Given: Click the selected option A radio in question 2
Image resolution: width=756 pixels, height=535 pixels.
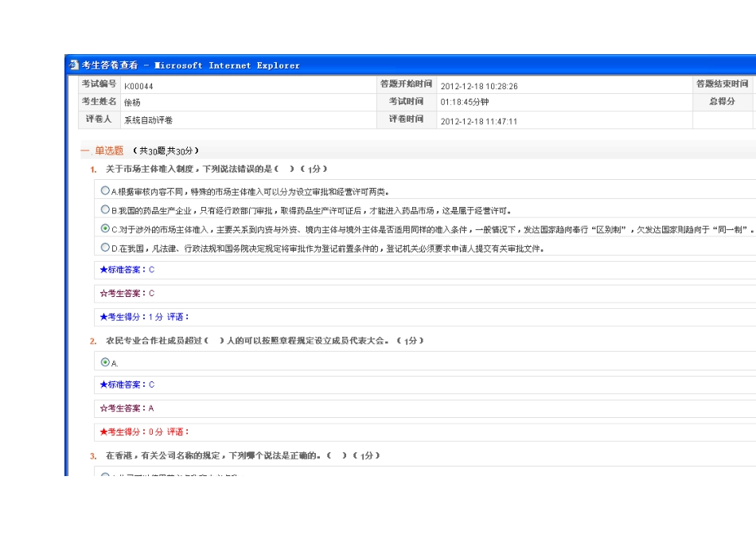Looking at the screenshot, I should click(105, 362).
